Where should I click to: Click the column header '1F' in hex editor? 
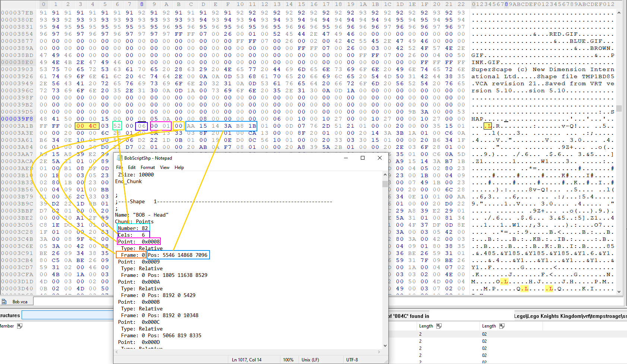pos(424,4)
